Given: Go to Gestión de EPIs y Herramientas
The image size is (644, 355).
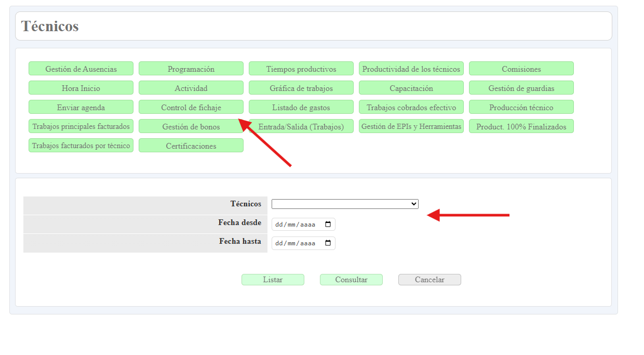Looking at the screenshot, I should [411, 126].
